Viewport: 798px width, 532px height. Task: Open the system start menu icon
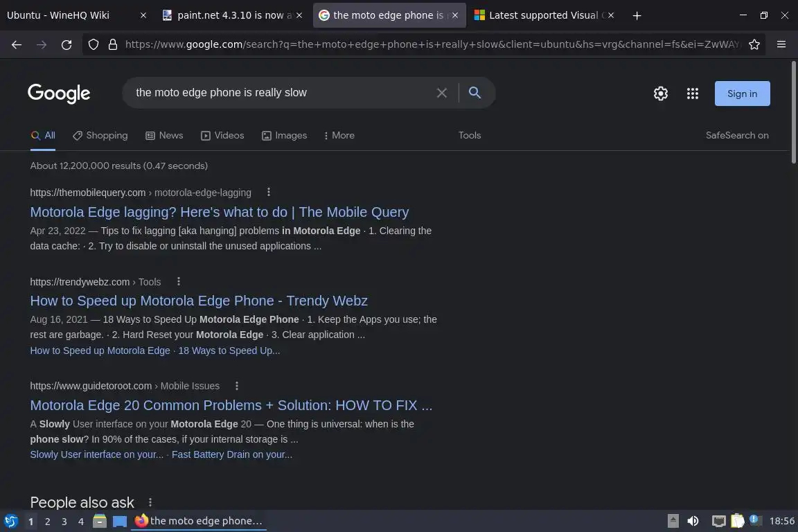tap(10, 522)
